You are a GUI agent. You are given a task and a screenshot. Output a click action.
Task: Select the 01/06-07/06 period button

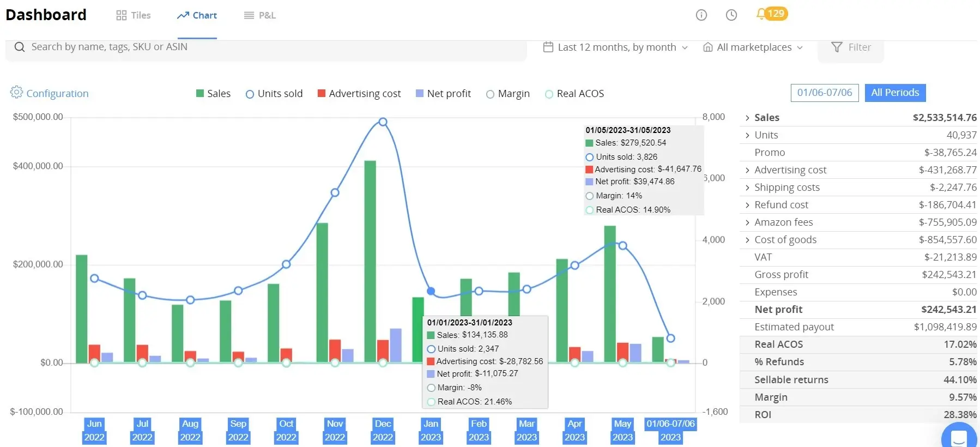tap(825, 93)
